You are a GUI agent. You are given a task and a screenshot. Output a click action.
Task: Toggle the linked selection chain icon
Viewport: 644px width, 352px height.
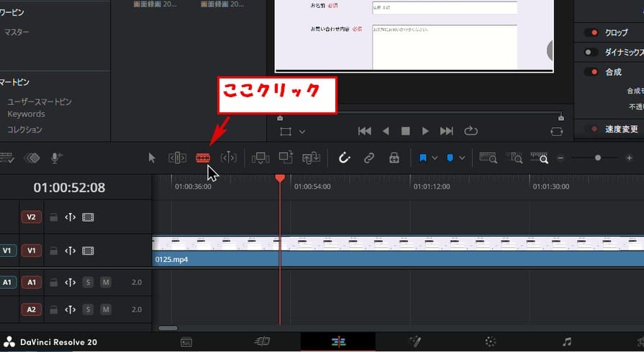[369, 158]
